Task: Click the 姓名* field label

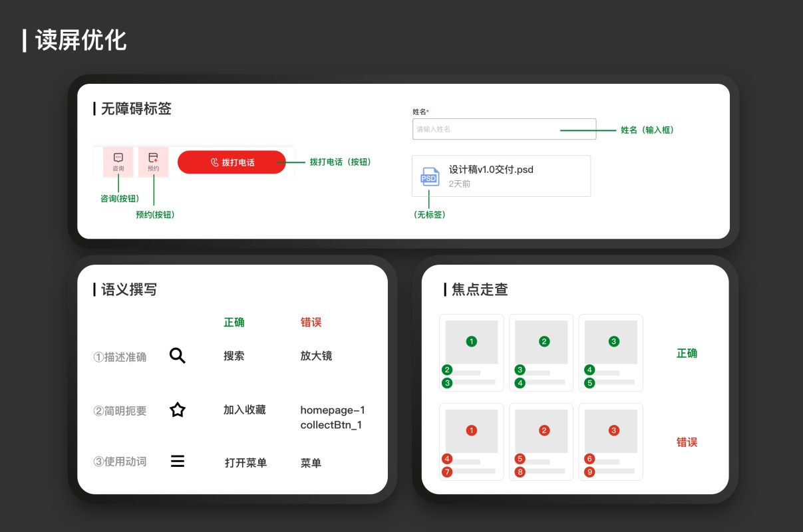Action: coord(420,112)
